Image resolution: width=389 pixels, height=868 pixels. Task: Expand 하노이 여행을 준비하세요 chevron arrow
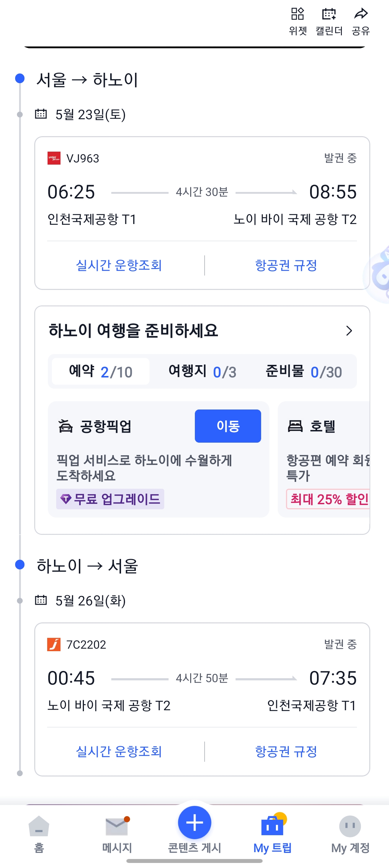[x=349, y=331]
